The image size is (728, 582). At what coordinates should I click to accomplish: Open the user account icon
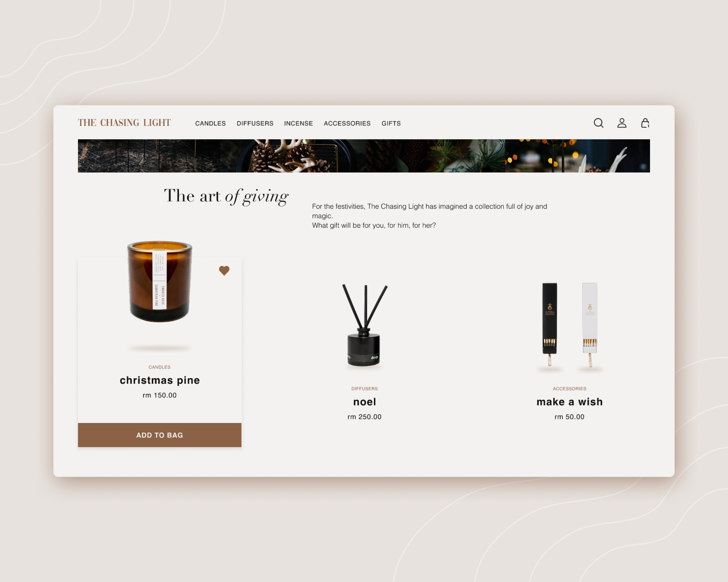[622, 123]
